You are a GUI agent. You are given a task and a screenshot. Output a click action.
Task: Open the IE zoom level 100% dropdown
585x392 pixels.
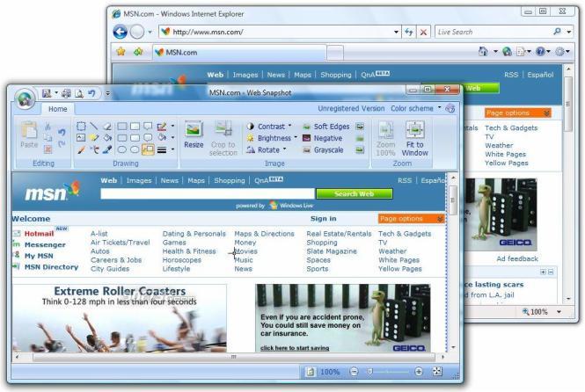point(559,311)
